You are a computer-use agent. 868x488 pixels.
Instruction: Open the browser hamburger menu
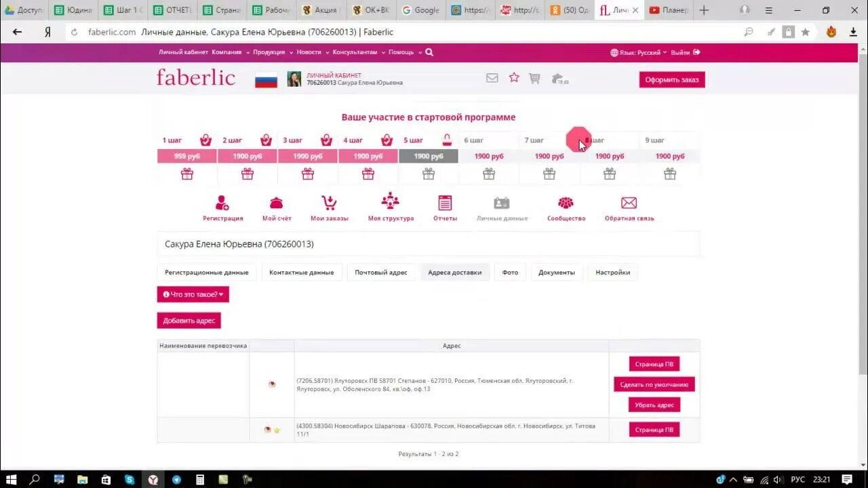tap(768, 10)
